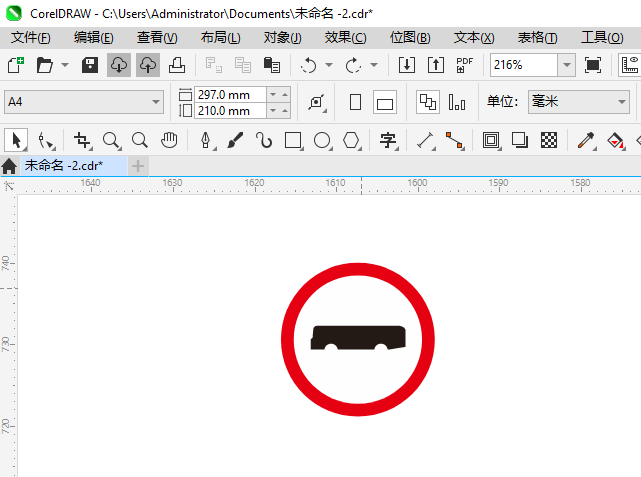Click the page width field 297.0 mm
The width and height of the screenshot is (641, 477).
(230, 95)
